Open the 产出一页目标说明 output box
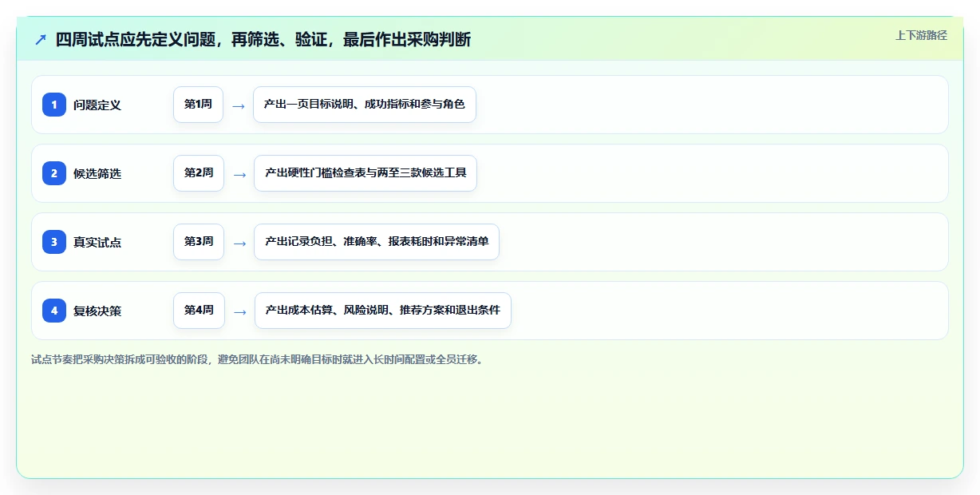The height and width of the screenshot is (495, 980). [365, 105]
